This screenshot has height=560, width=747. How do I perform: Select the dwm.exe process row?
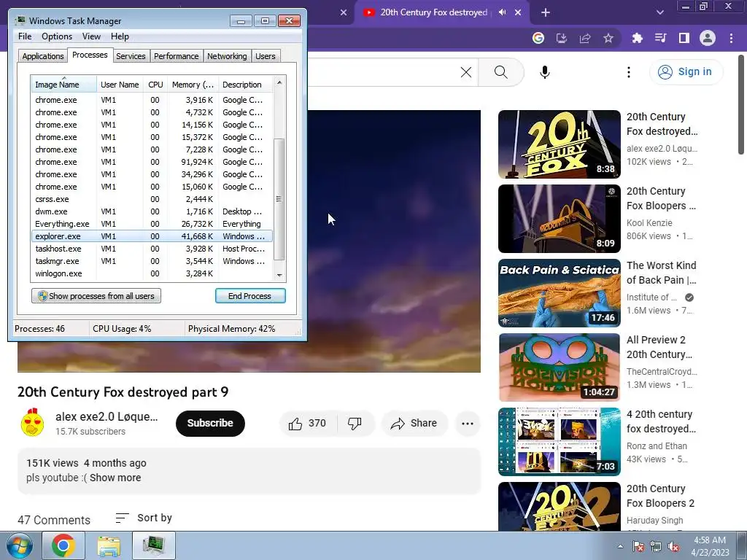click(152, 211)
